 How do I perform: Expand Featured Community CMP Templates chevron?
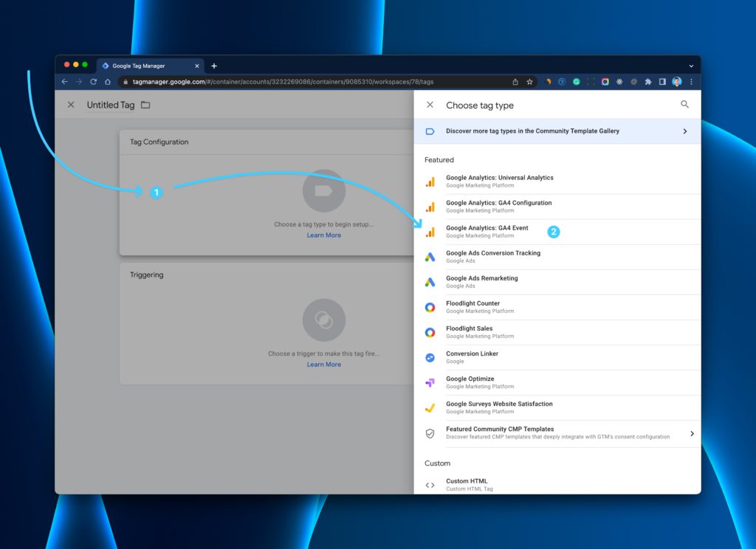pyautogui.click(x=692, y=433)
